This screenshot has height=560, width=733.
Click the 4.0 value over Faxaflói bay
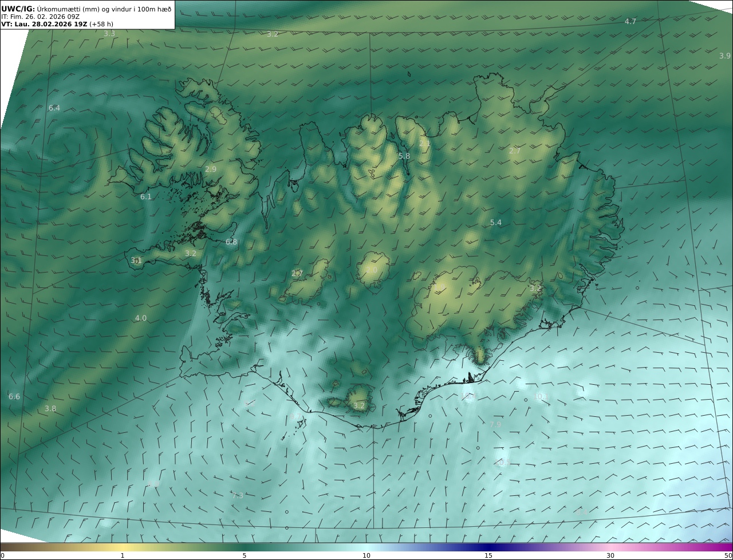coord(141,318)
